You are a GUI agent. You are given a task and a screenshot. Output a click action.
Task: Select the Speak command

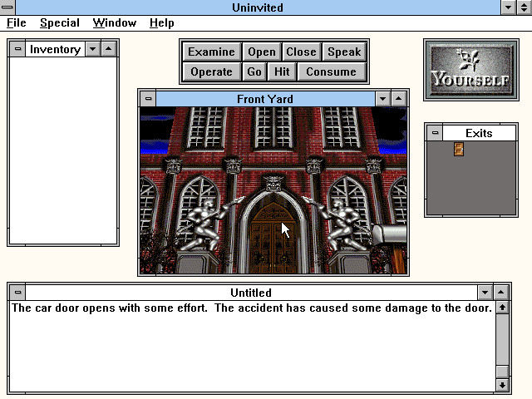pos(344,52)
